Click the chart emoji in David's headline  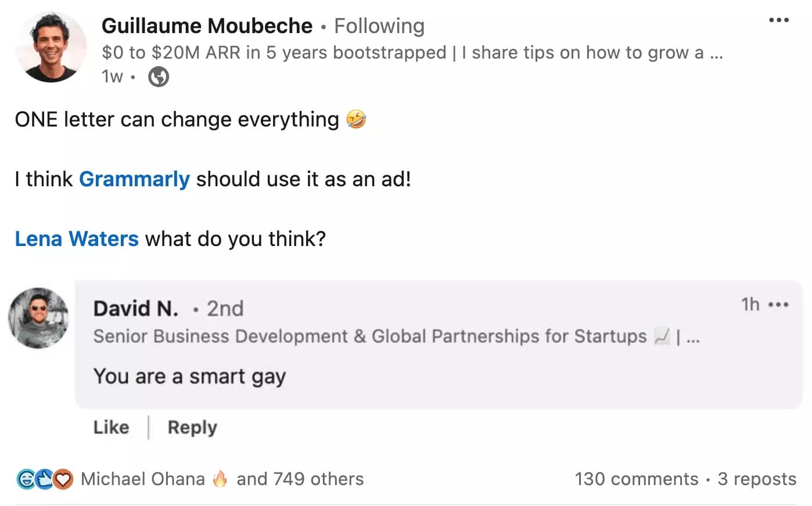(x=662, y=335)
